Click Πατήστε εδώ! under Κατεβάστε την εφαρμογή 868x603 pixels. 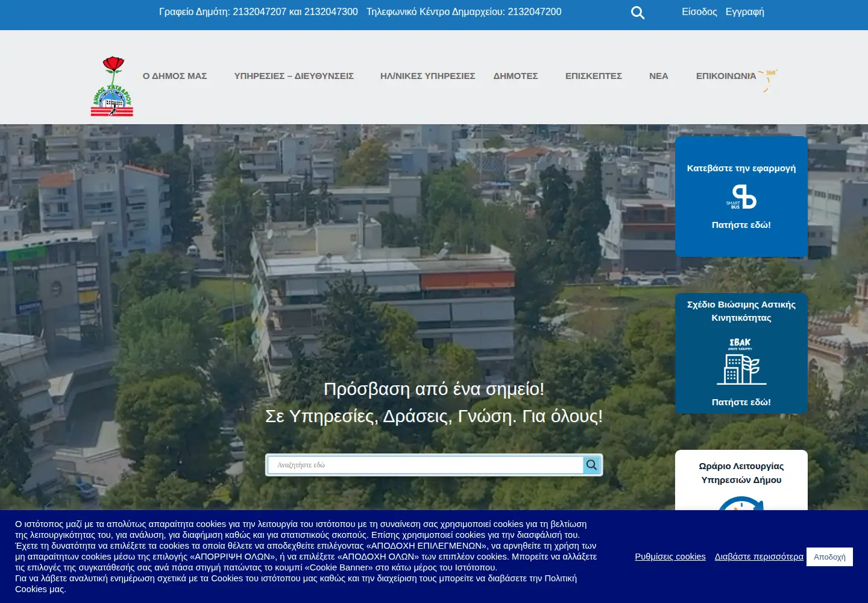(x=741, y=225)
